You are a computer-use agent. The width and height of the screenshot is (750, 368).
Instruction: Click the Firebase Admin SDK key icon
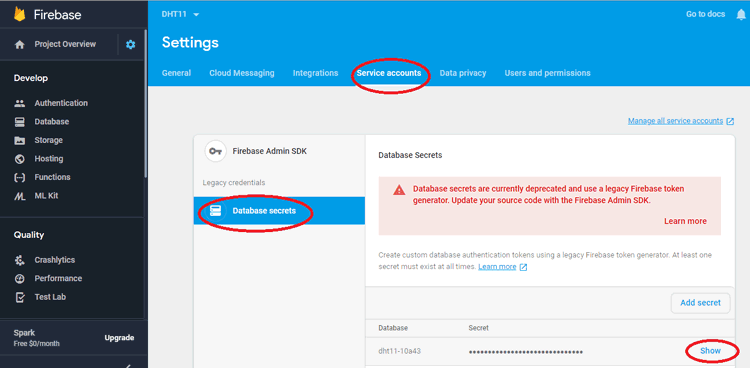click(215, 151)
